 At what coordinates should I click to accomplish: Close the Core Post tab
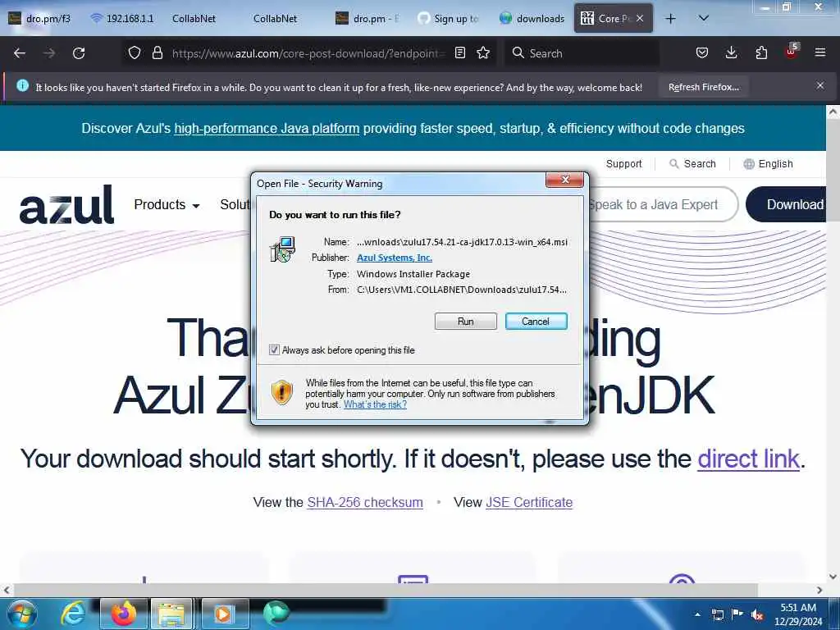tap(640, 19)
